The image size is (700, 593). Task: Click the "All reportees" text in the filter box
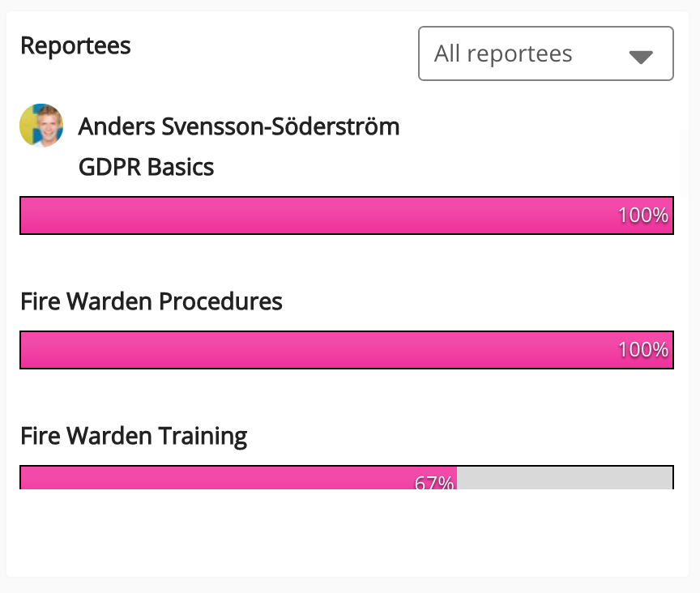[x=503, y=53]
